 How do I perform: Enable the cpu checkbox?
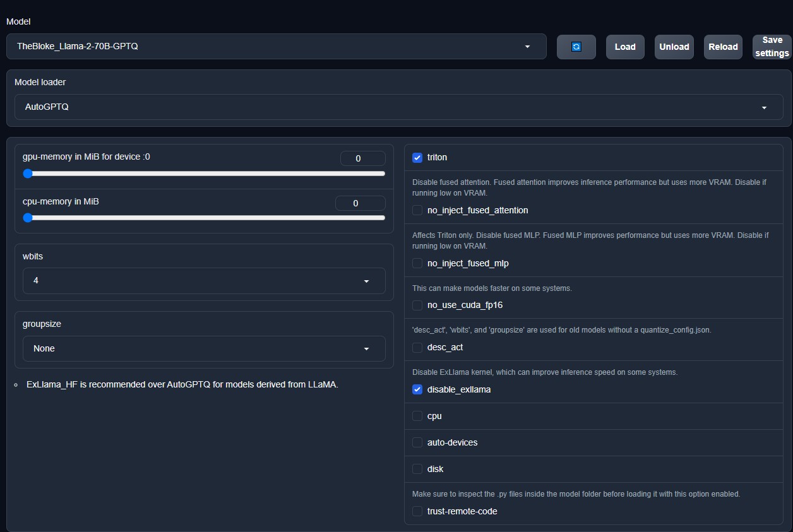[417, 416]
